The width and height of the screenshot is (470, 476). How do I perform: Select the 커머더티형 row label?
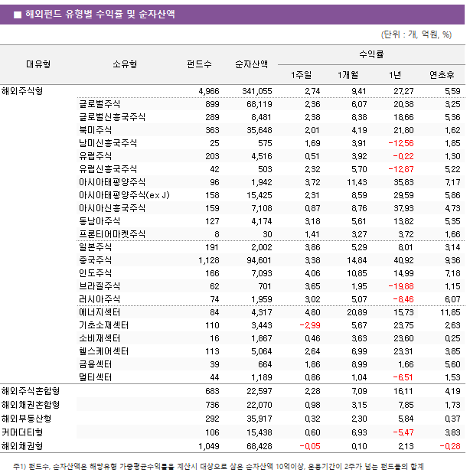22,432
